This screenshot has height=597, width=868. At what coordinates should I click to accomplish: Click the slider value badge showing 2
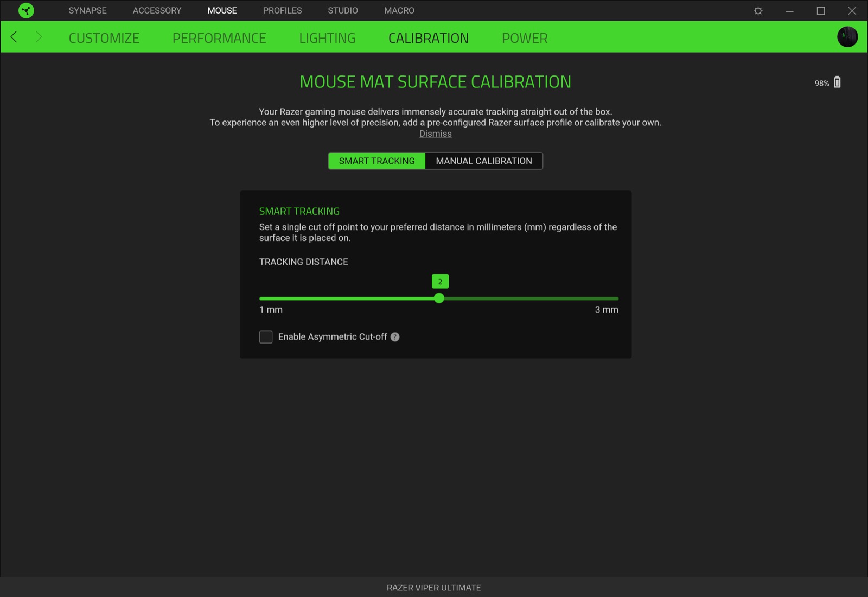pyautogui.click(x=440, y=281)
